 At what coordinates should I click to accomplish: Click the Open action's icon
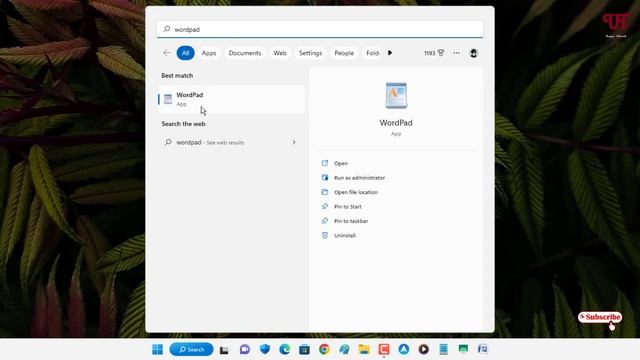pos(325,163)
